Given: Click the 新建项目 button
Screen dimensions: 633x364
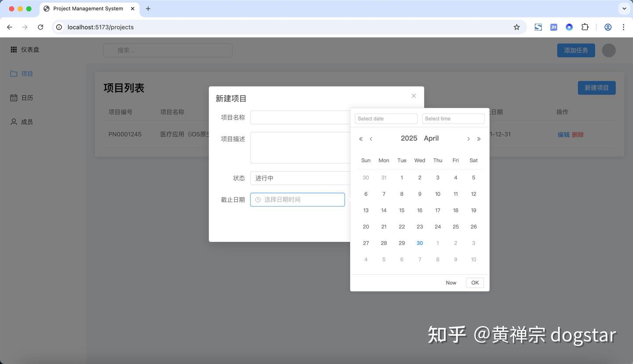Looking at the screenshot, I should 597,88.
